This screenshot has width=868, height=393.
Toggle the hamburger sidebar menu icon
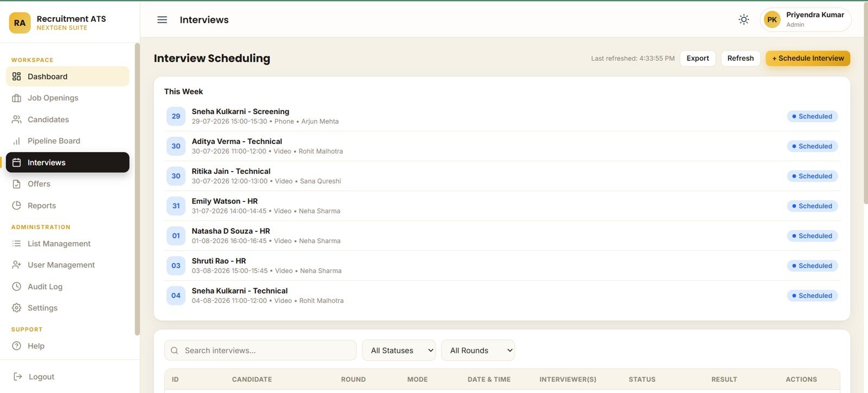(162, 20)
